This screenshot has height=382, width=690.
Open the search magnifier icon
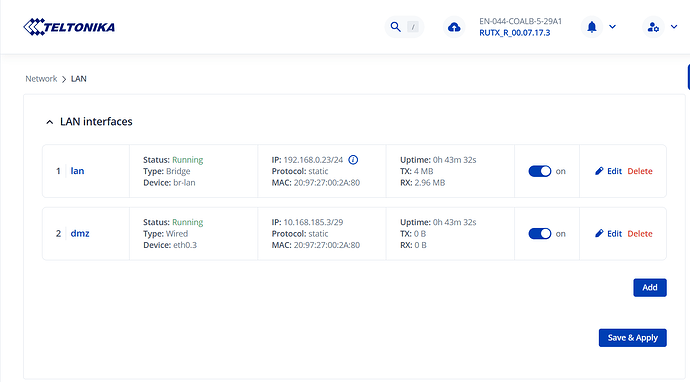click(396, 27)
